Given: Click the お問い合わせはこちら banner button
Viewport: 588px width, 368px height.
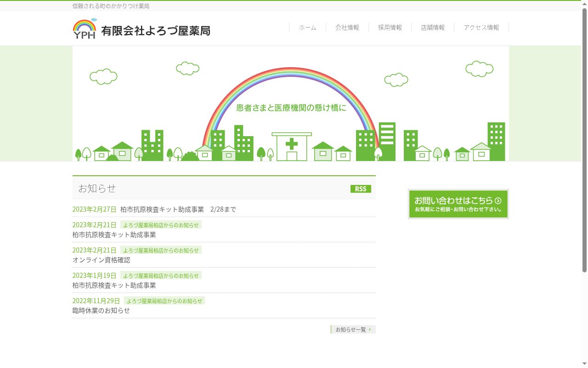Looking at the screenshot, I should pyautogui.click(x=458, y=204).
